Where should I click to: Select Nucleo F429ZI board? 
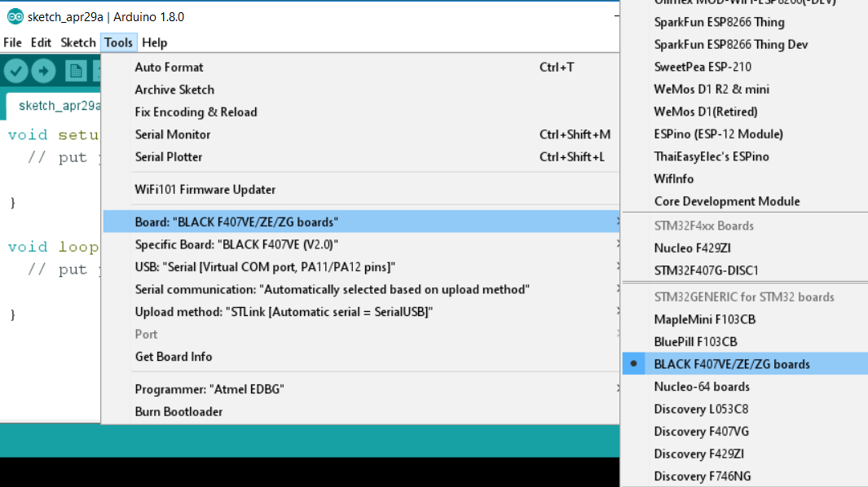coord(745,248)
